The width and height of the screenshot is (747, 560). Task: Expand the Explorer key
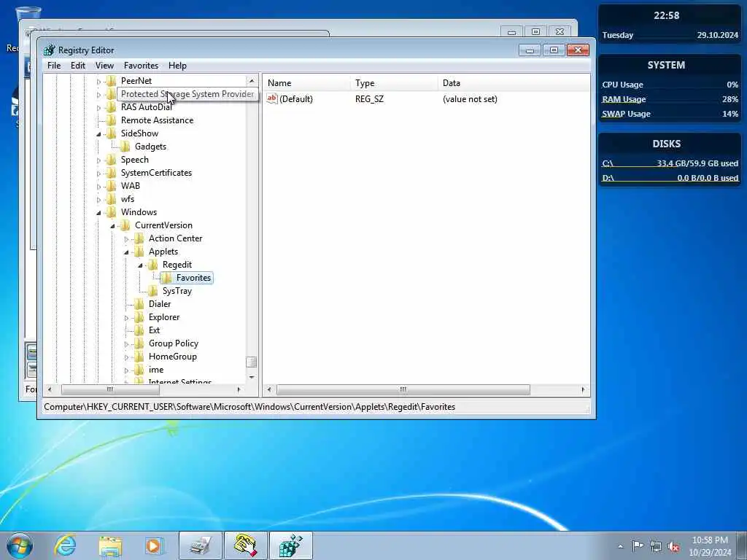point(126,318)
